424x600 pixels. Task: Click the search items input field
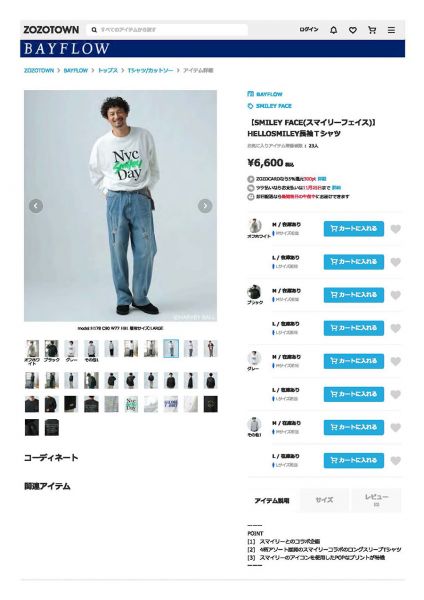coord(168,30)
